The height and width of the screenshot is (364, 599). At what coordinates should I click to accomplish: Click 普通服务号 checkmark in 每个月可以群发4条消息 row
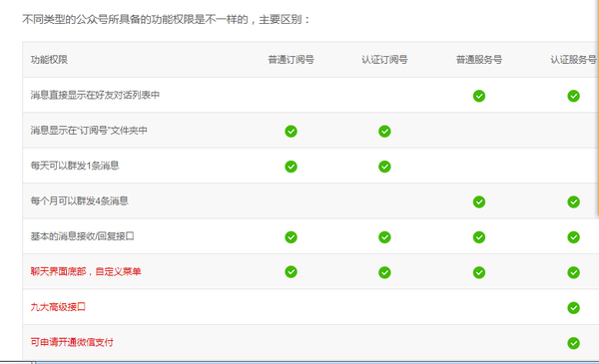tap(479, 201)
